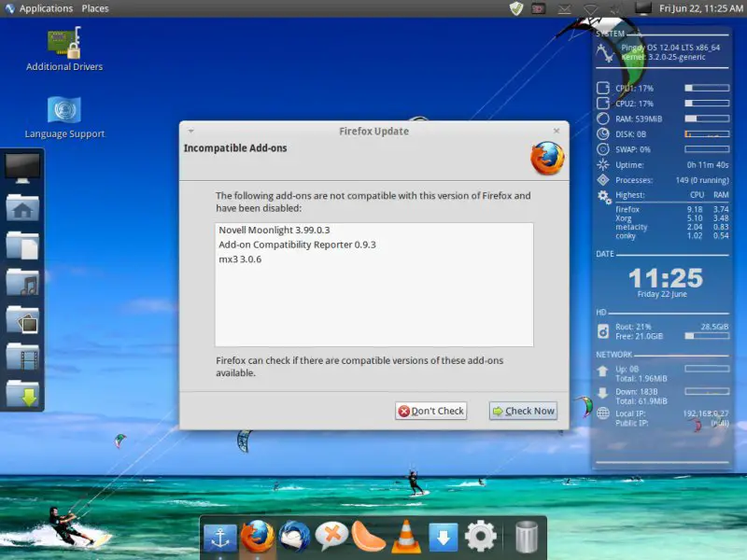Launch Clementine orange slice icon in the dock

368,537
